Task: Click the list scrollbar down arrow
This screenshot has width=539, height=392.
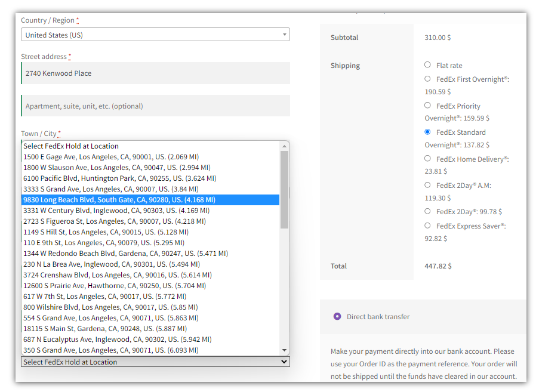Action: click(284, 350)
